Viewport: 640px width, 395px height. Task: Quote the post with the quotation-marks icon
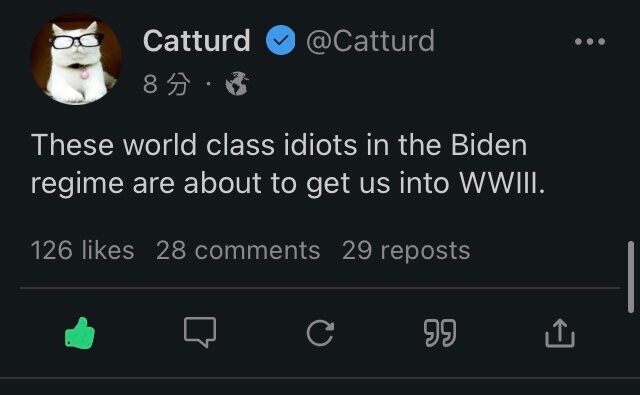tap(440, 333)
